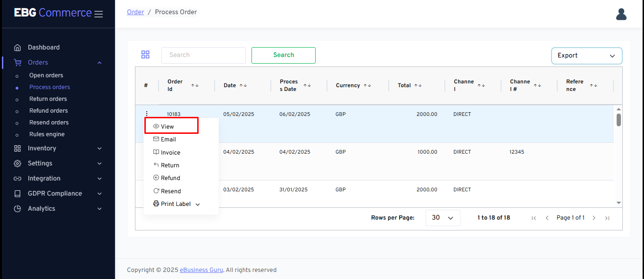Select Invoice from the context menu
The image size is (644, 279).
point(170,152)
